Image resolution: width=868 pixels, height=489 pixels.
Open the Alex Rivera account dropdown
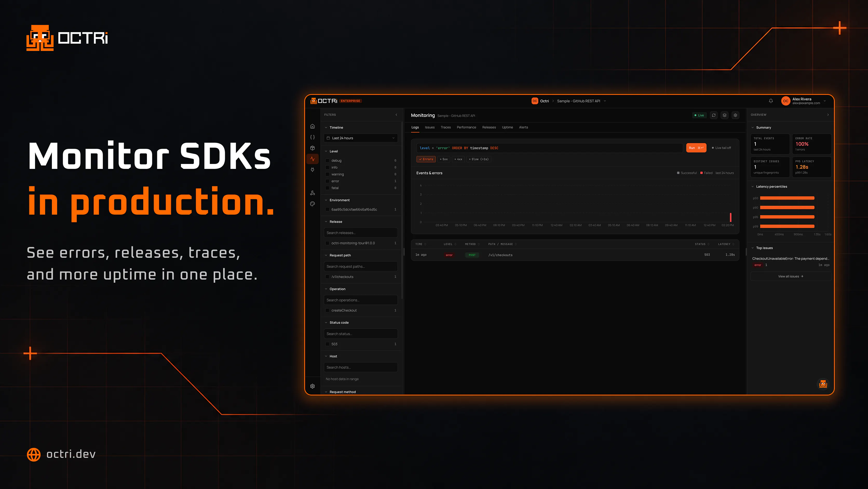pyautogui.click(x=804, y=101)
